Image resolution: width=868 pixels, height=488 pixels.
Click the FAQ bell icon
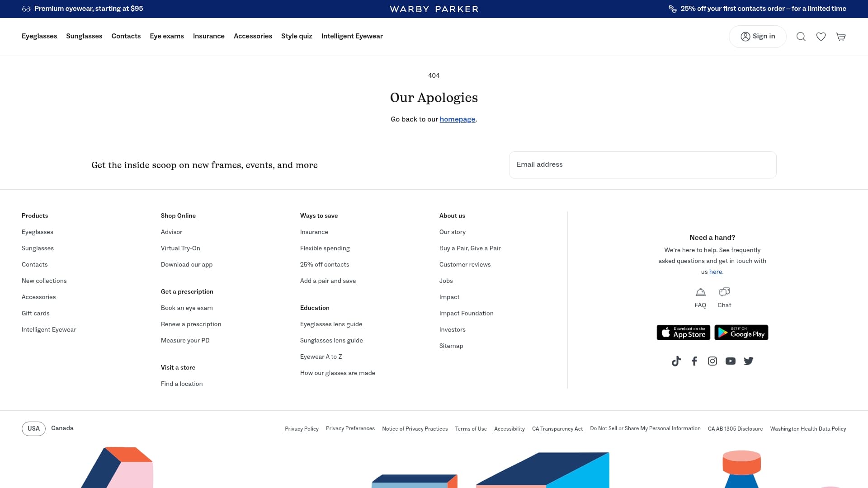coord(700,292)
